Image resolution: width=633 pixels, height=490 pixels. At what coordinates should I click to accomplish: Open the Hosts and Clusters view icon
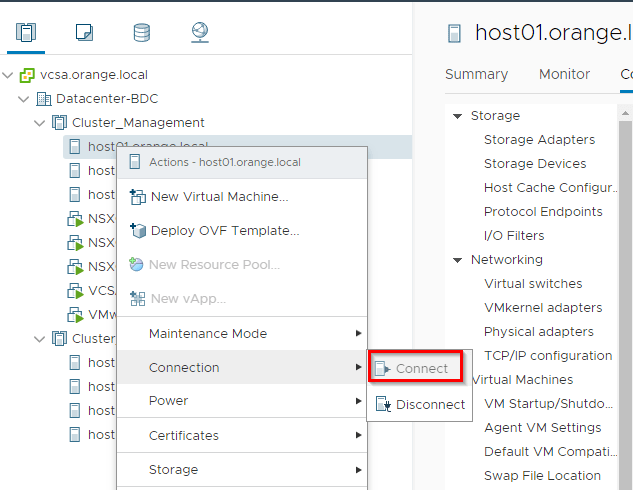coord(26,32)
